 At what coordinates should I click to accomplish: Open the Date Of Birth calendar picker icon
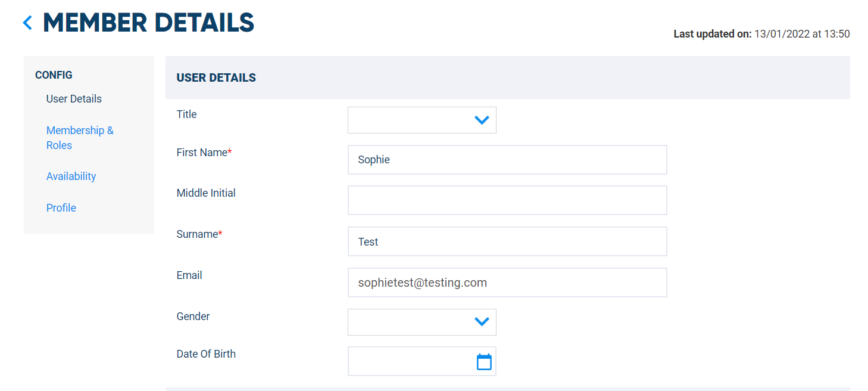(484, 362)
